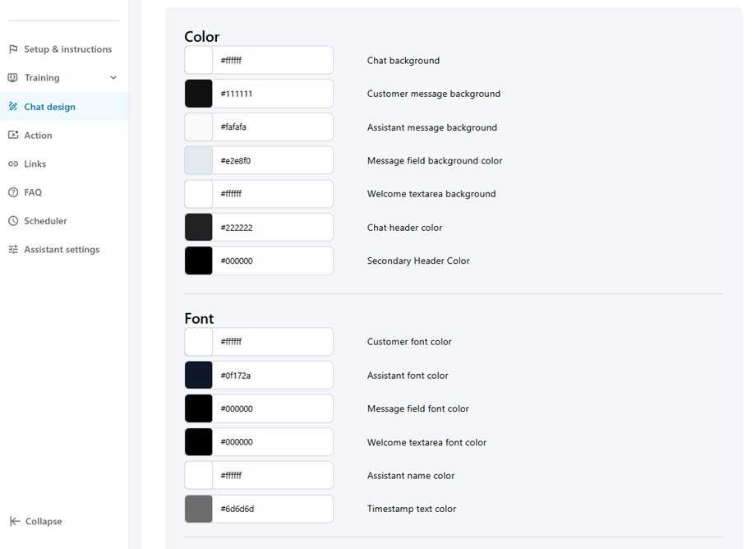Click the Customer message background black swatch
Screen dimensions: 756x549
coord(198,93)
